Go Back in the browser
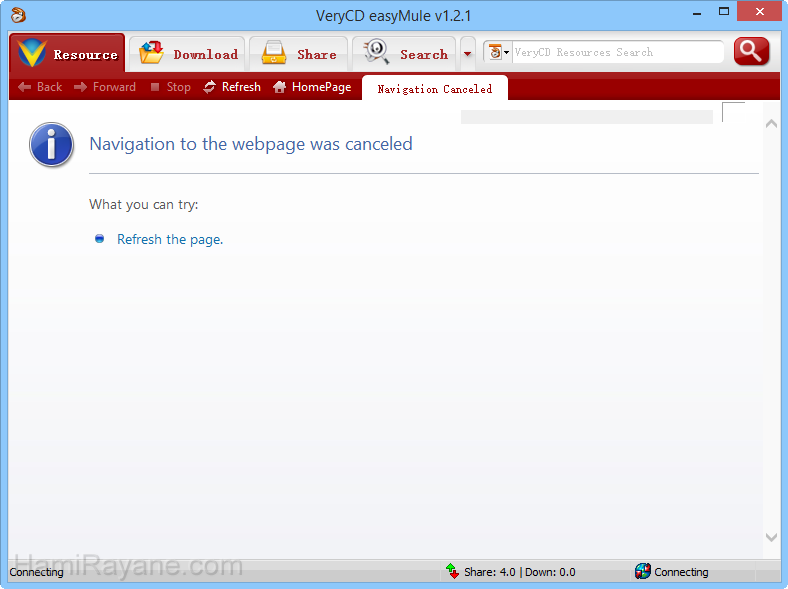 tap(40, 87)
